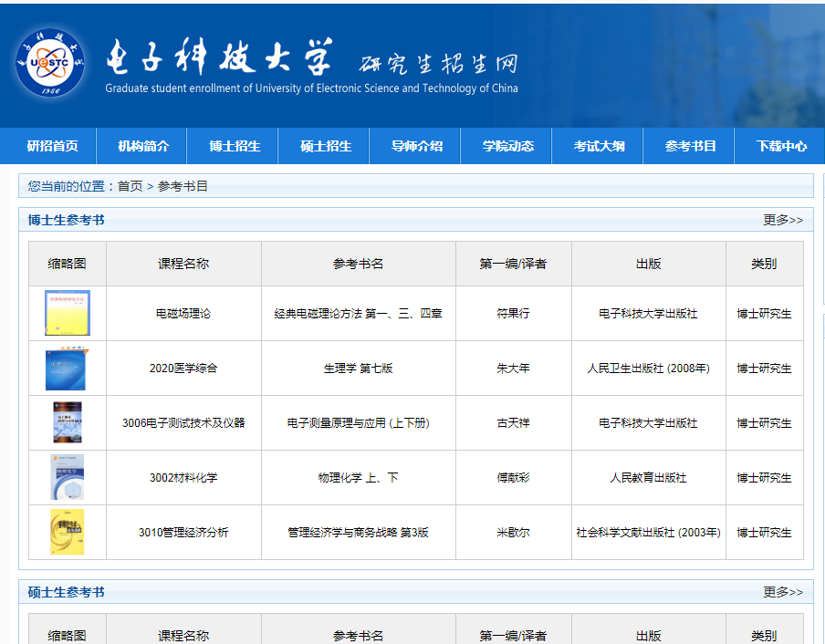Navigate to 导师介绍 page

[417, 146]
